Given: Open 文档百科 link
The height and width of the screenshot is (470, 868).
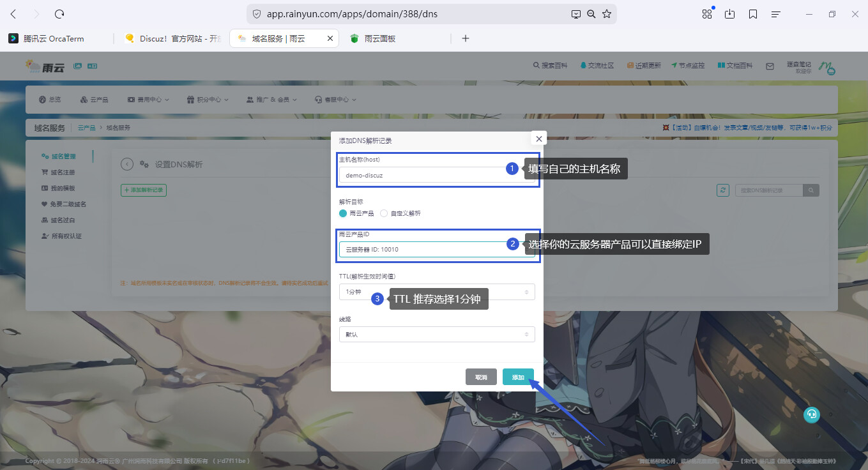Looking at the screenshot, I should coord(735,65).
